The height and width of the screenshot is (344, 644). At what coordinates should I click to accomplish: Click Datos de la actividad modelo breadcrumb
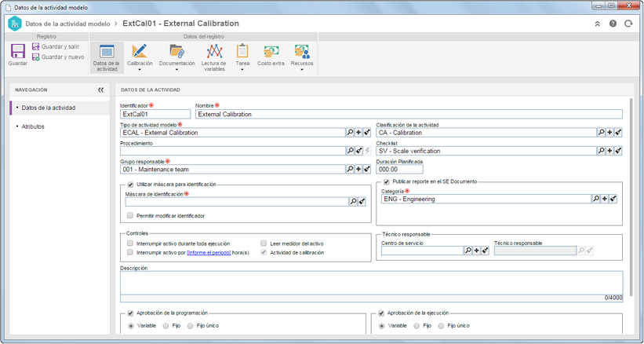pos(67,24)
